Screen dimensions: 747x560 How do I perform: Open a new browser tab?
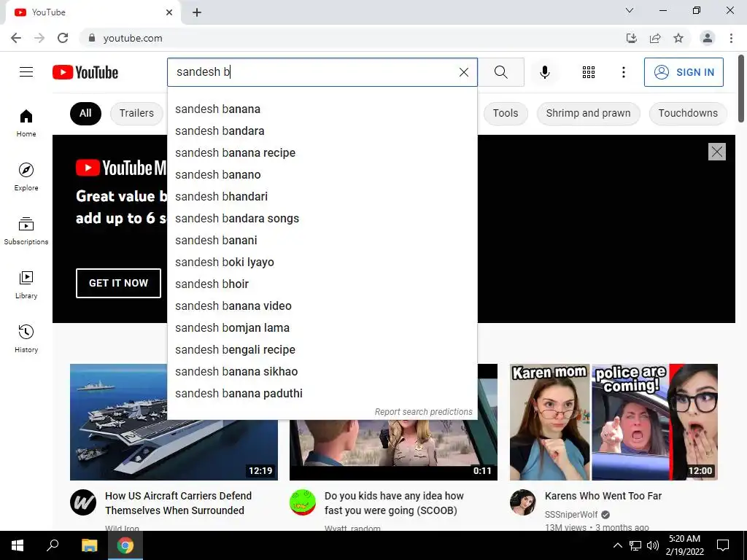[197, 12]
